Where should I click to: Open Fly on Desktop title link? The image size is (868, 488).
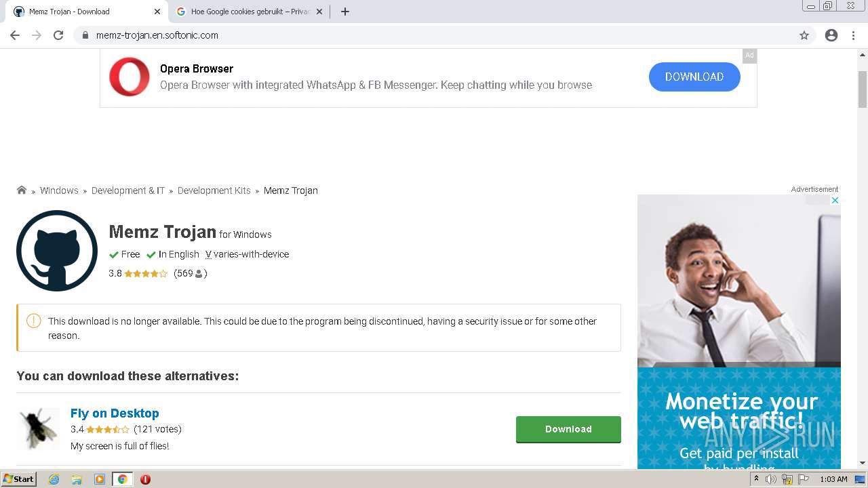coord(115,413)
